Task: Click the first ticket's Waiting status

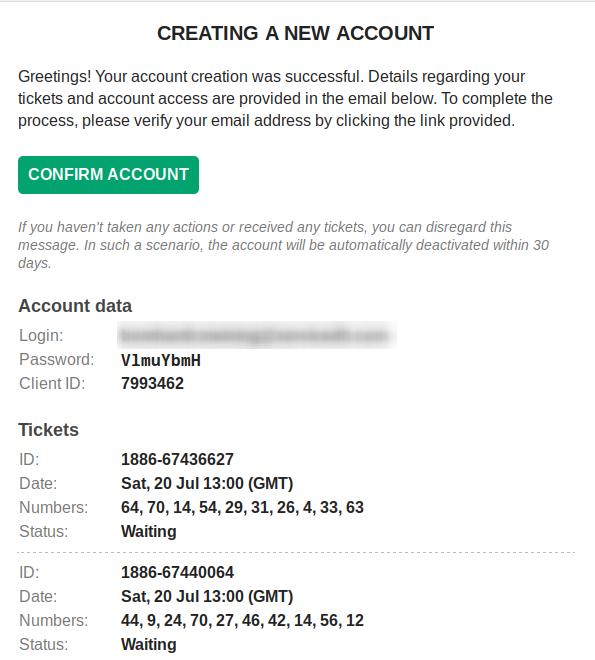Action: point(149,531)
